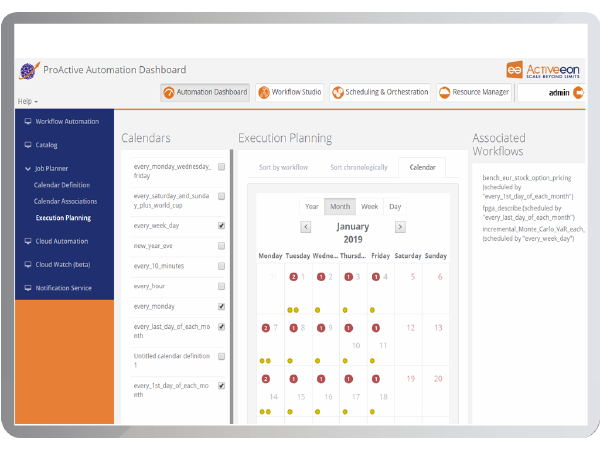Open the Help dropdown menu

click(28, 101)
